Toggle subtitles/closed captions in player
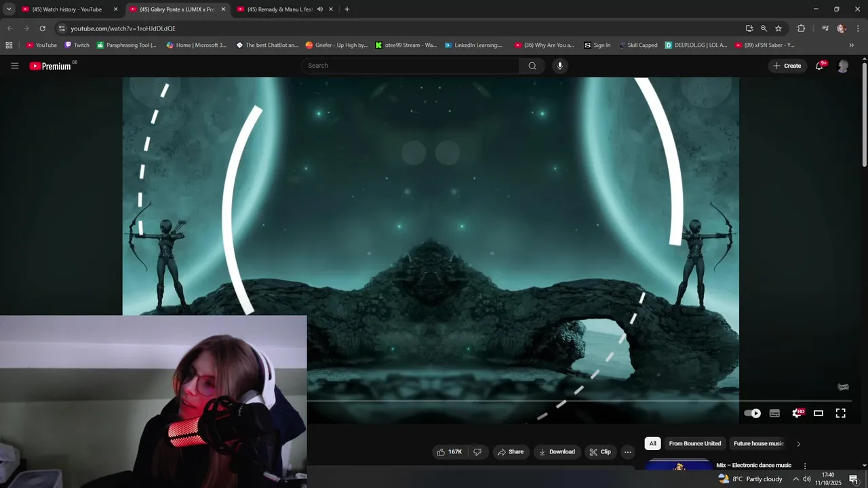 coord(774,413)
